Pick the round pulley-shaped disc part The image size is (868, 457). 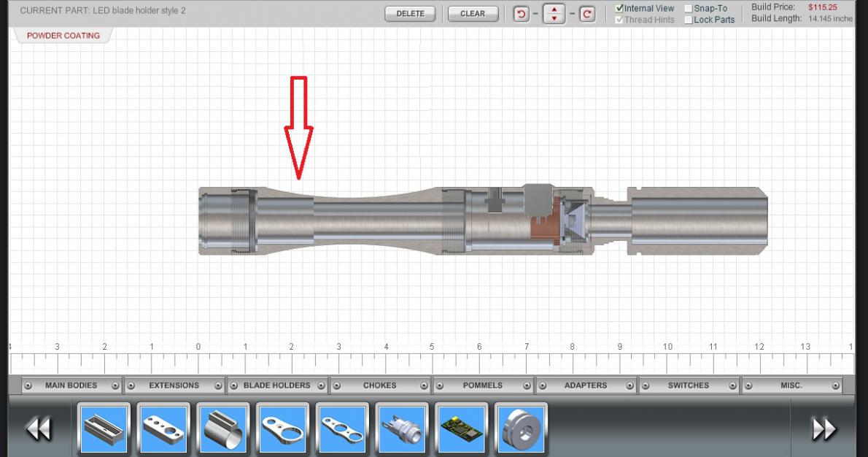[x=521, y=429]
